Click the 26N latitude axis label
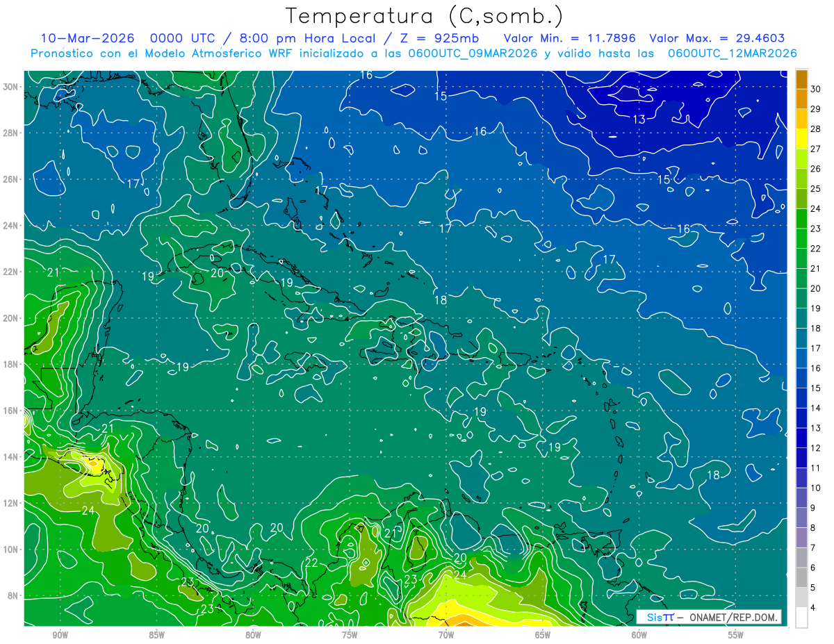The height and width of the screenshot is (644, 834). pos(11,179)
